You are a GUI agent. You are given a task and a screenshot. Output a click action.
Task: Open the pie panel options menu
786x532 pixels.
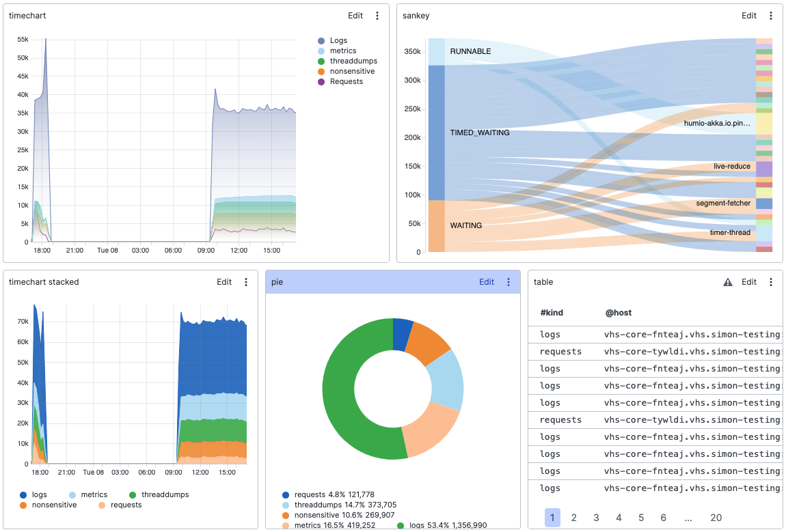point(508,281)
